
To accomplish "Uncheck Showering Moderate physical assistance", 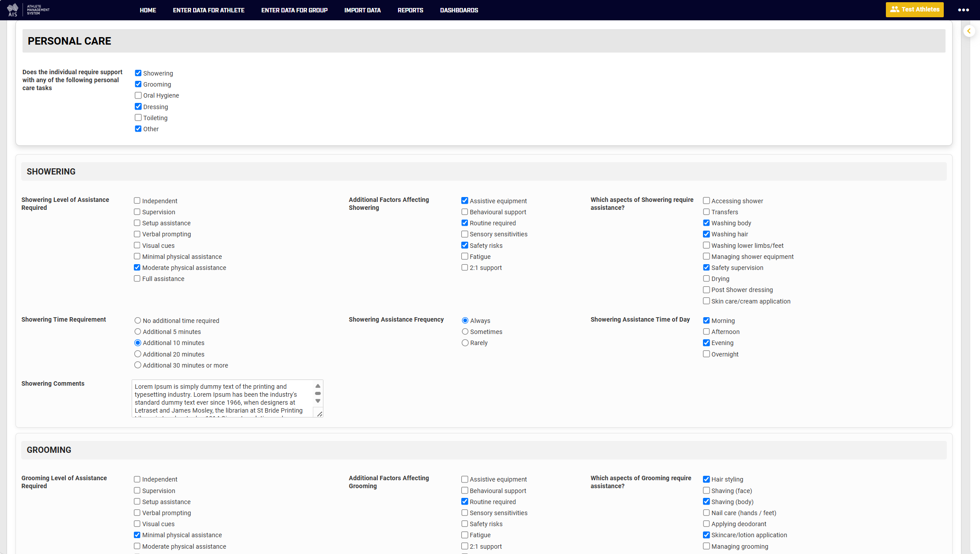I will [137, 267].
